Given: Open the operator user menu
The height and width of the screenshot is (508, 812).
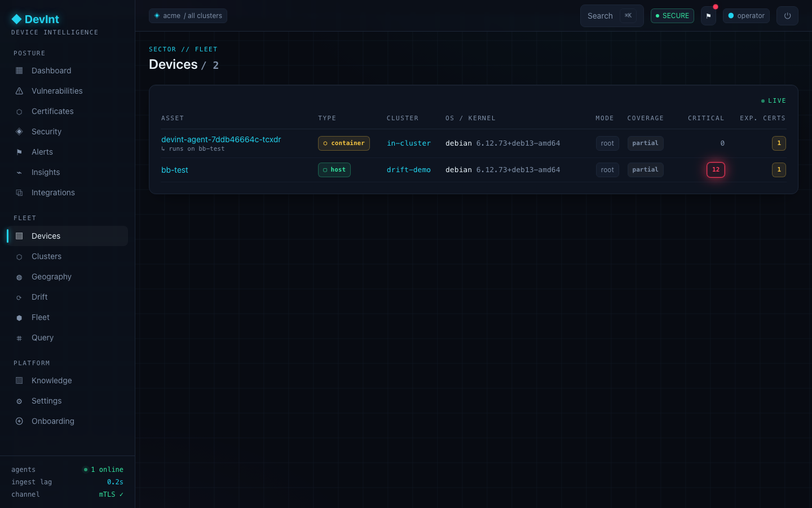Looking at the screenshot, I should click(746, 16).
